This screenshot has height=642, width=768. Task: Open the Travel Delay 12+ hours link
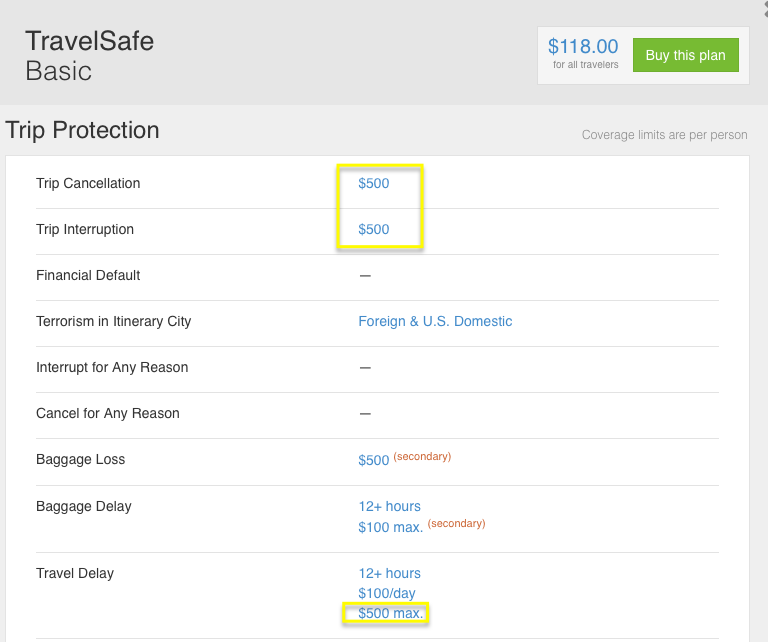coord(389,573)
